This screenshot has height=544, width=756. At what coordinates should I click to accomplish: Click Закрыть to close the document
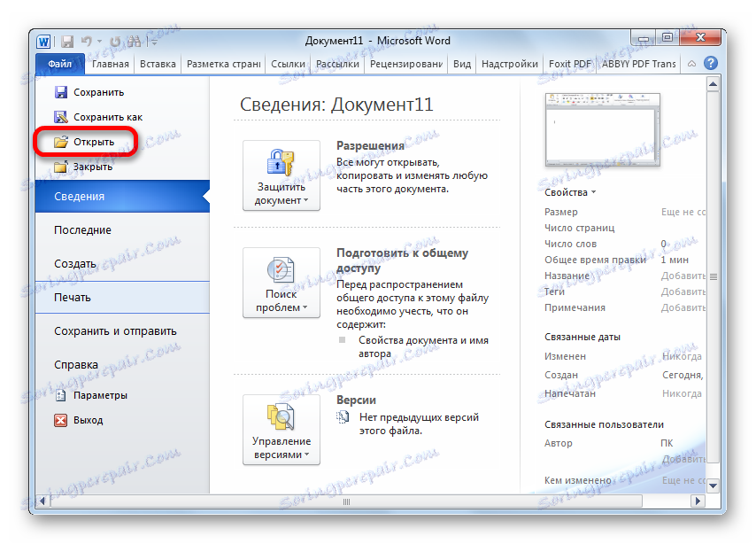point(84,167)
